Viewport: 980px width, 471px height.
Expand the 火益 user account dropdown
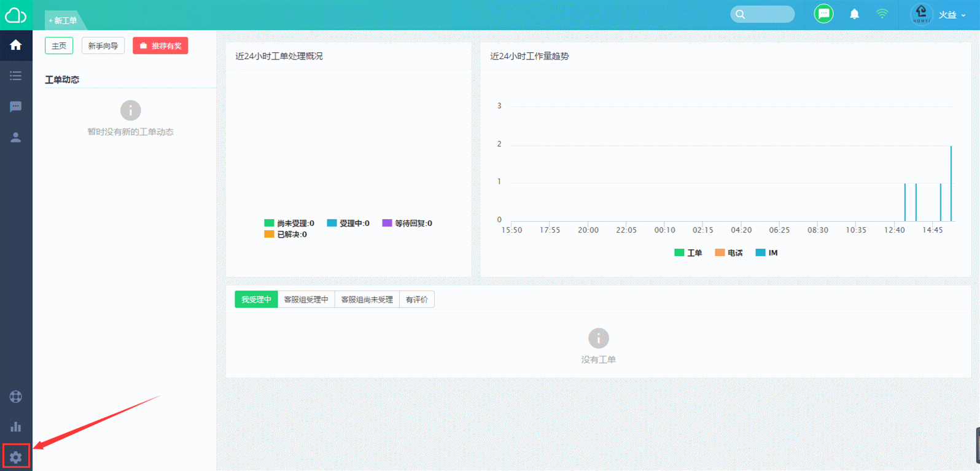[x=951, y=15]
